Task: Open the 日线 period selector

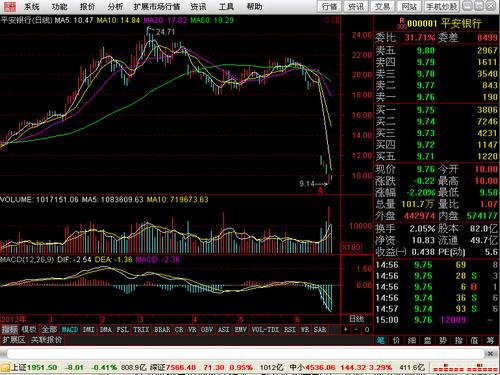Action: click(356, 319)
